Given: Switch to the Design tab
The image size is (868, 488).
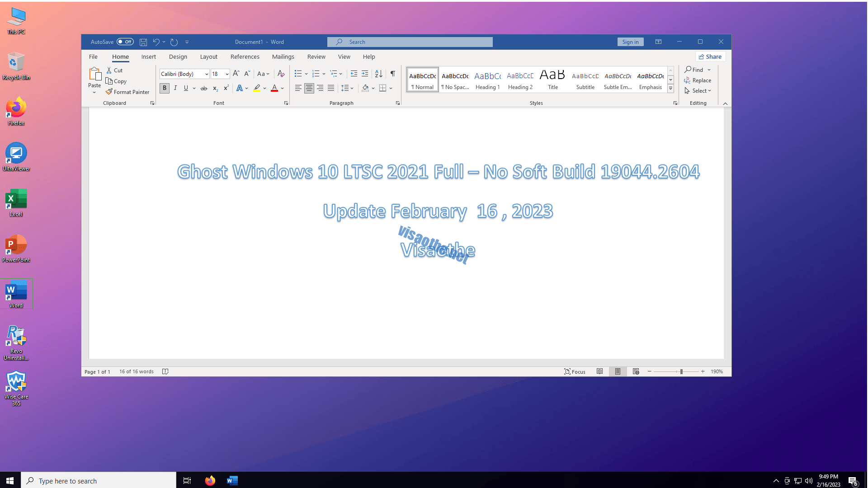Looking at the screenshot, I should (x=178, y=56).
